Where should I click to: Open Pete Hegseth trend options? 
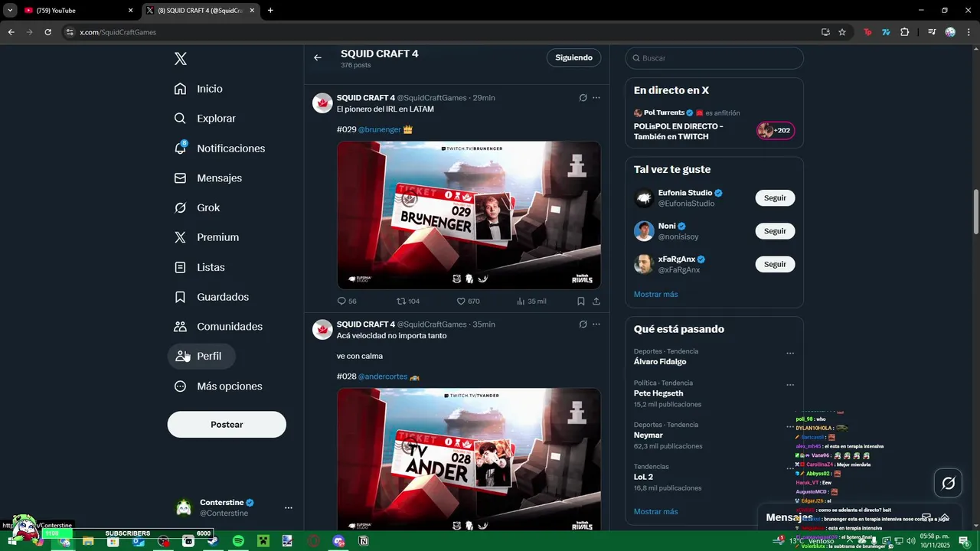(790, 385)
